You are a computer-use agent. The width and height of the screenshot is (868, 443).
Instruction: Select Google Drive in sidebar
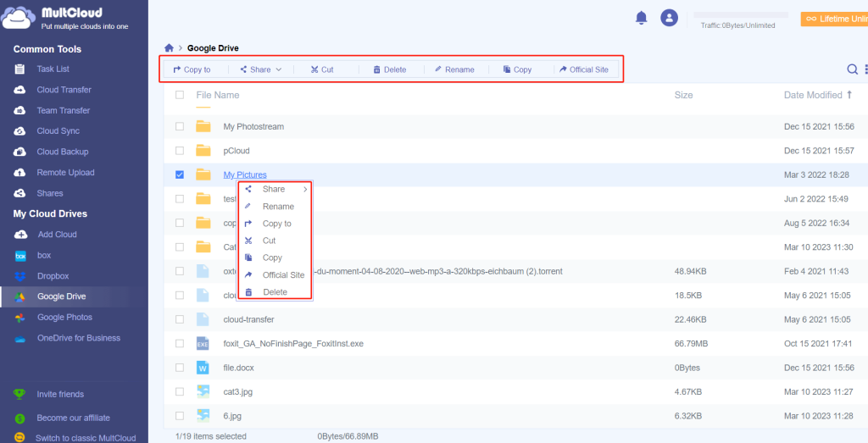coord(61,296)
